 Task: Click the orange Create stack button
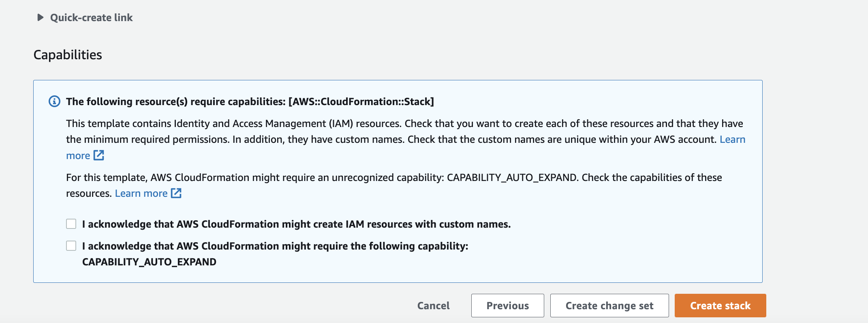tap(720, 306)
